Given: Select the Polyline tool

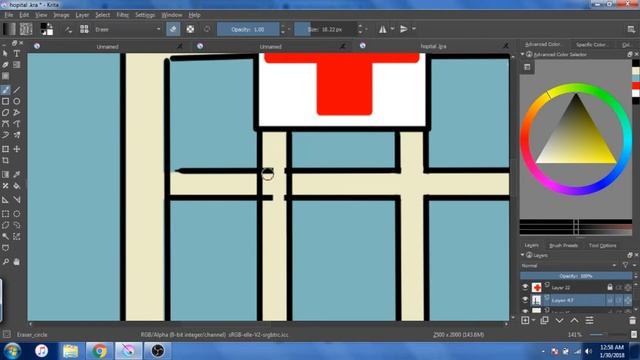Looking at the screenshot, I should coord(17,112).
